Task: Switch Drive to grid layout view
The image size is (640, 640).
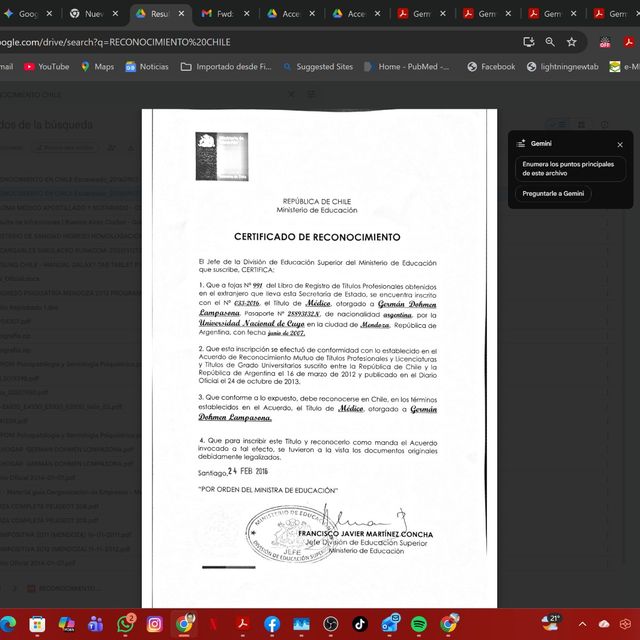Action: pos(581,124)
